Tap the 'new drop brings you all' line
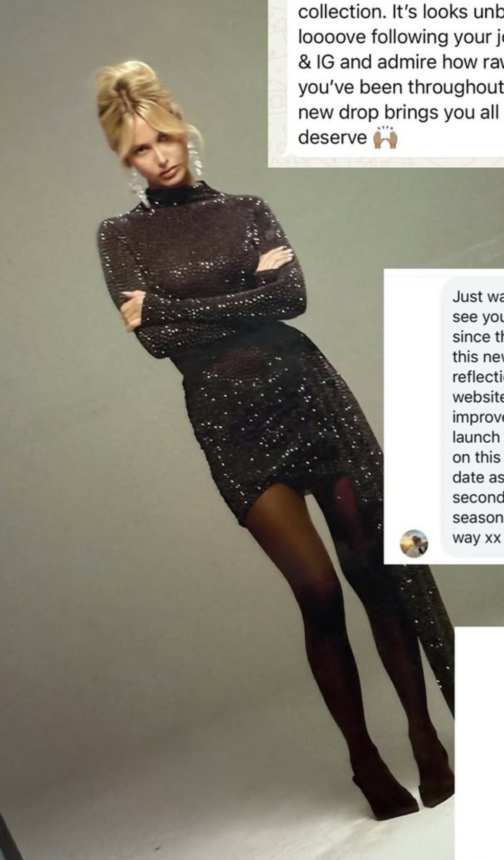The image size is (504, 860). click(398, 112)
